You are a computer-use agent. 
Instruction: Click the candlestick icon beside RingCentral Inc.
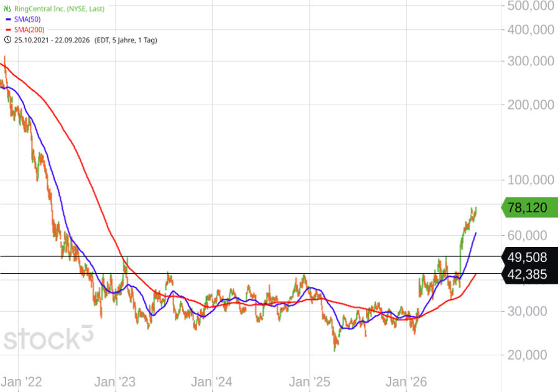point(7,9)
